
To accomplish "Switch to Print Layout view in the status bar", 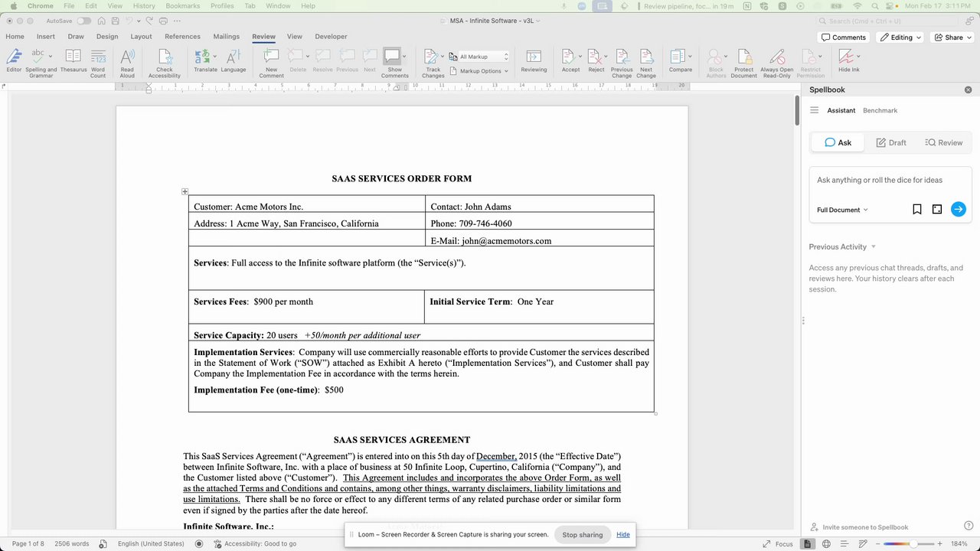I will [x=807, y=543].
